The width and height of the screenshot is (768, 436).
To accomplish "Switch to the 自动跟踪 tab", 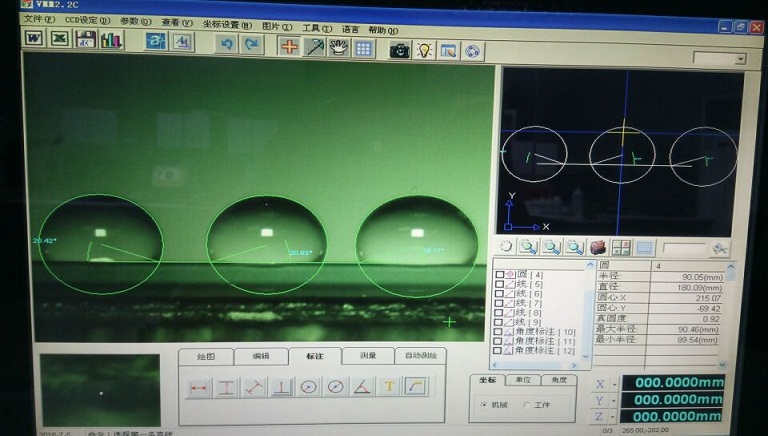I will click(x=420, y=356).
